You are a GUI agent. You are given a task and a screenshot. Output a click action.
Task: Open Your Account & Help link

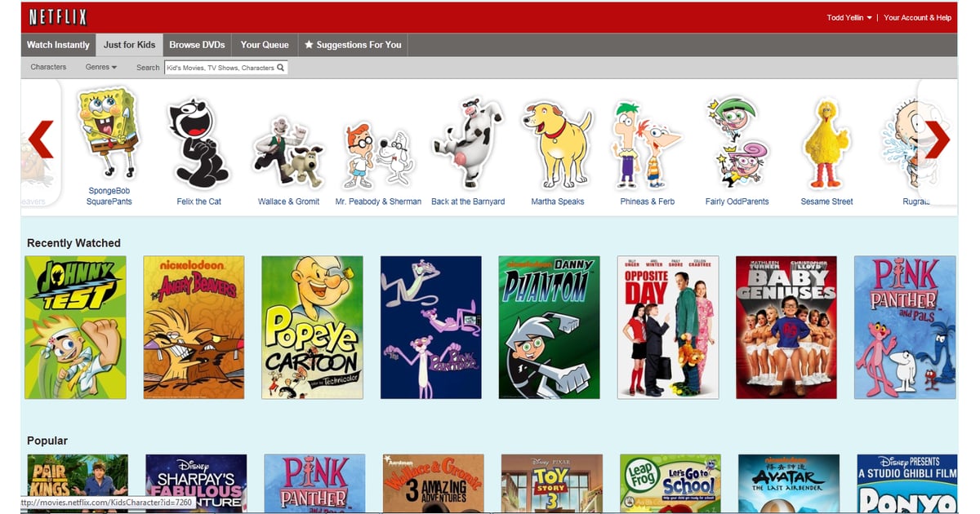[x=917, y=17]
